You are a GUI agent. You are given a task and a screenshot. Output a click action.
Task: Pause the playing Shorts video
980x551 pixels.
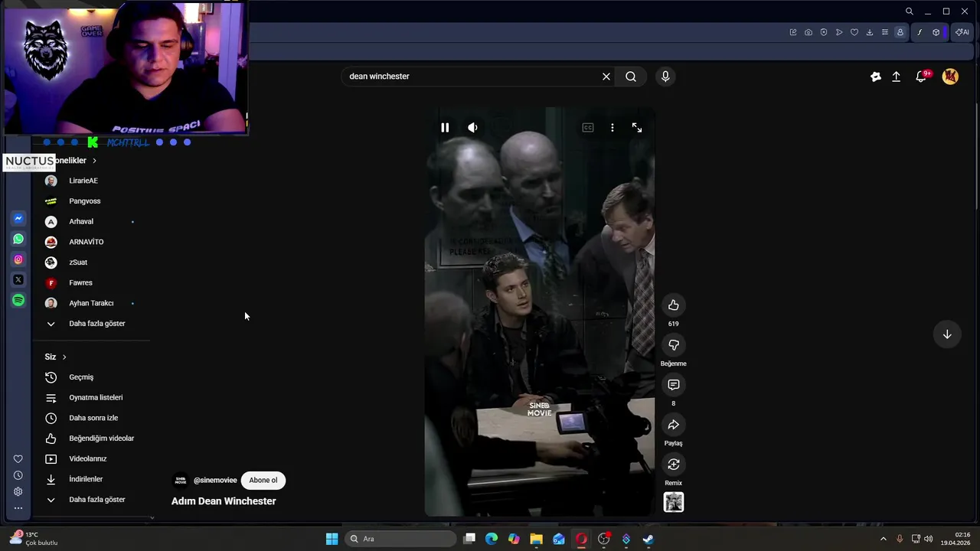(x=445, y=128)
